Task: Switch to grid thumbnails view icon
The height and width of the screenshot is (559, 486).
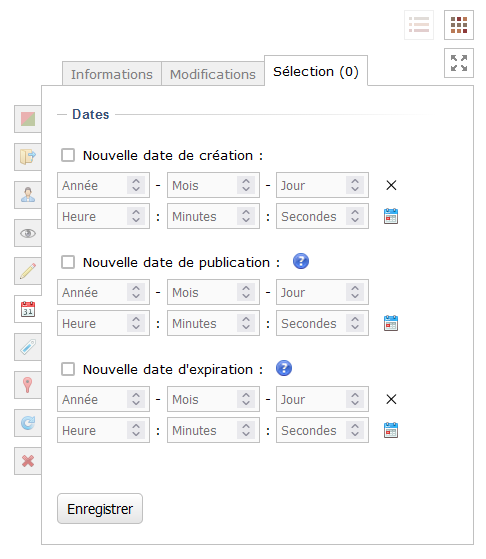Action: (x=459, y=25)
